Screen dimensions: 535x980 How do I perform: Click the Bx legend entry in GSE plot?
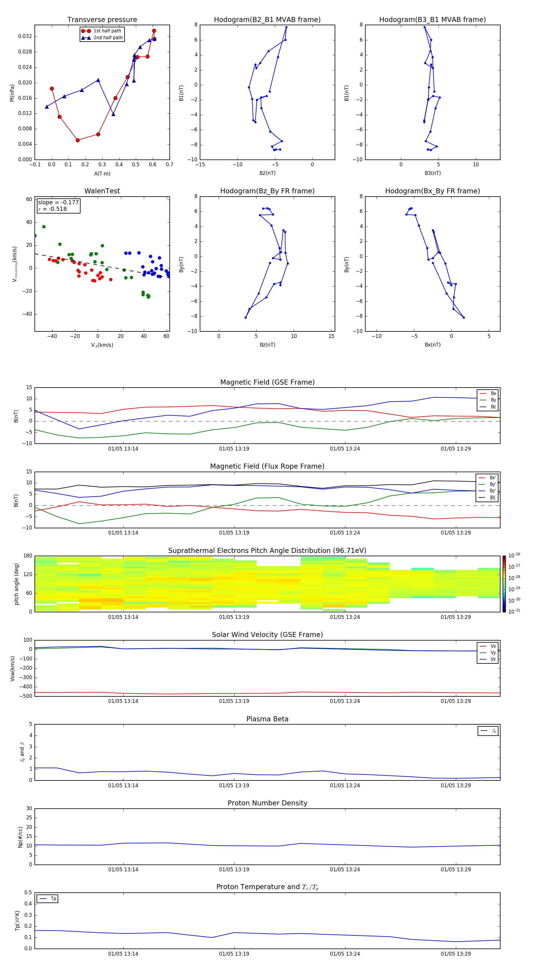pyautogui.click(x=488, y=393)
